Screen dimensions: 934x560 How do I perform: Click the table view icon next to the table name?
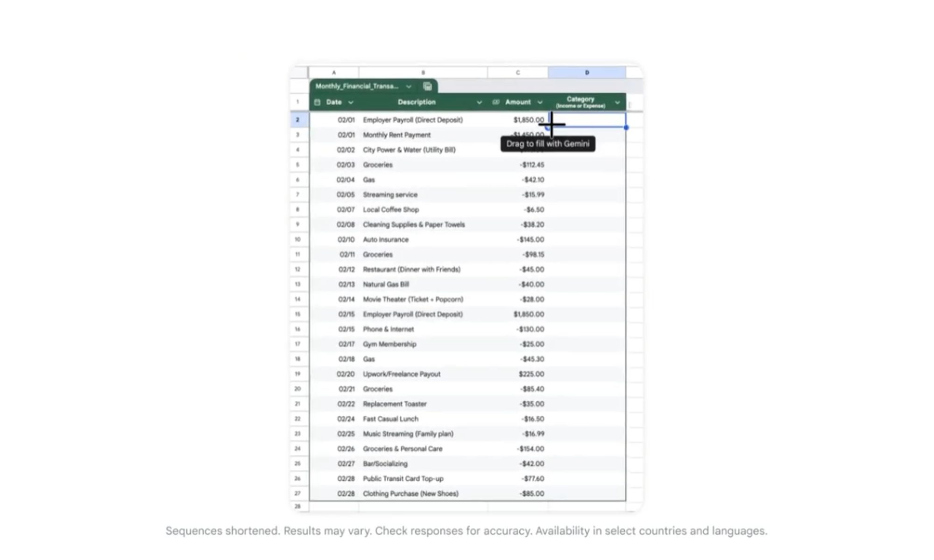tap(427, 87)
